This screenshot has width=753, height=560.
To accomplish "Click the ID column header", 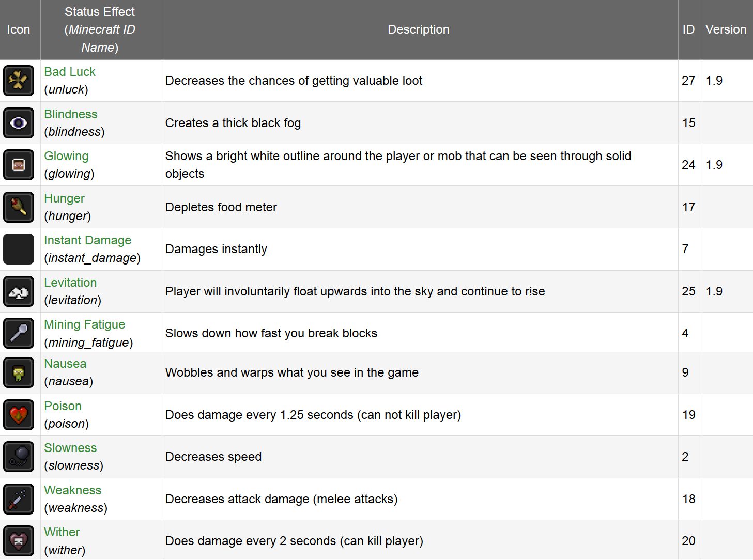I will (689, 29).
